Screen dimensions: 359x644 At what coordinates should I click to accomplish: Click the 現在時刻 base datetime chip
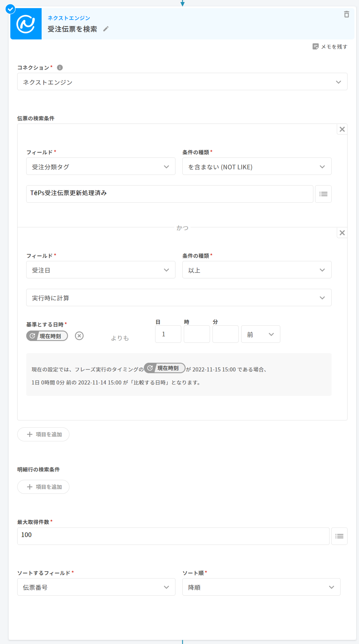click(47, 336)
